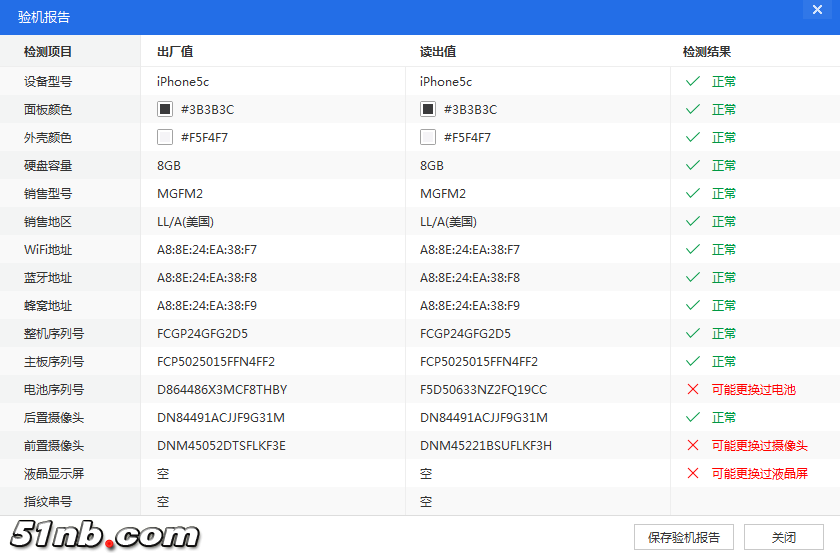Image resolution: width=840 pixels, height=558 pixels.
Task: Click the 检测结果 column header
Action: pos(706,52)
